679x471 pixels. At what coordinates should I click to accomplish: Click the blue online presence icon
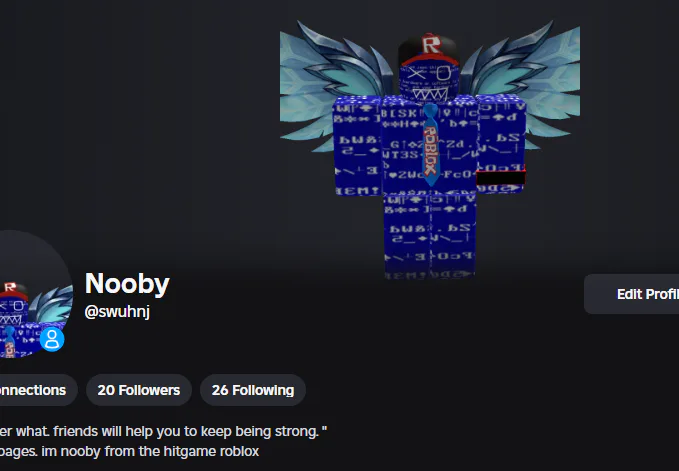(x=52, y=339)
